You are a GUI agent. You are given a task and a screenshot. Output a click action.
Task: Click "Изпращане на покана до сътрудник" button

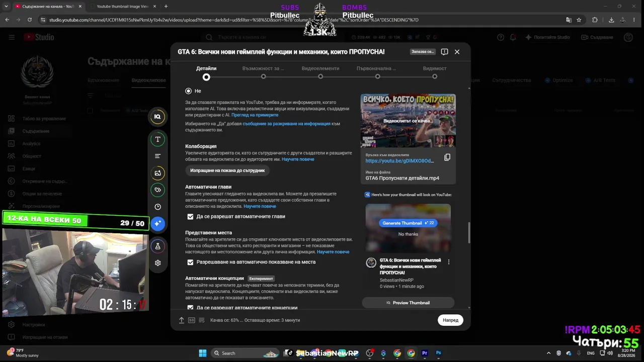pos(227,170)
